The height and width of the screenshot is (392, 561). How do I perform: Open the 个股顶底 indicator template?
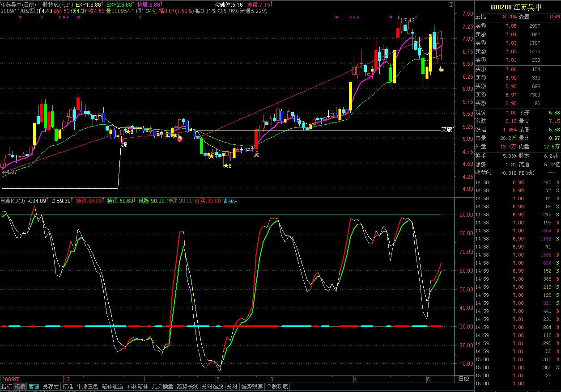[277, 387]
